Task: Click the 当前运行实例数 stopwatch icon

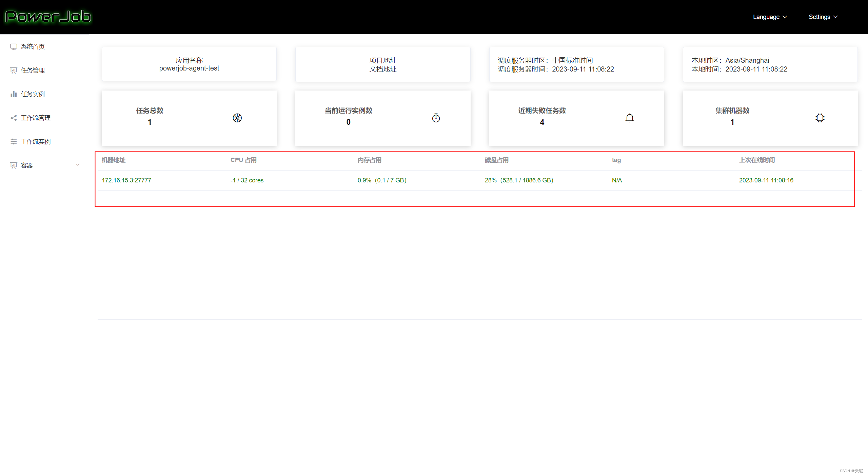Action: 436,118
